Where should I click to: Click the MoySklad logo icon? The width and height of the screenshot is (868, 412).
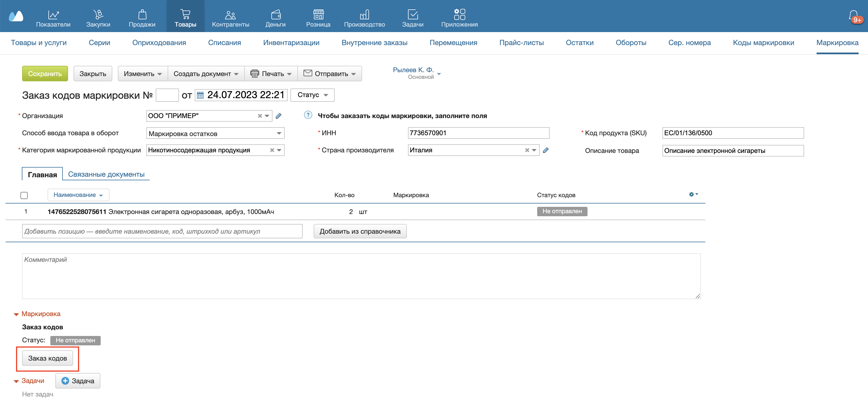click(x=16, y=16)
